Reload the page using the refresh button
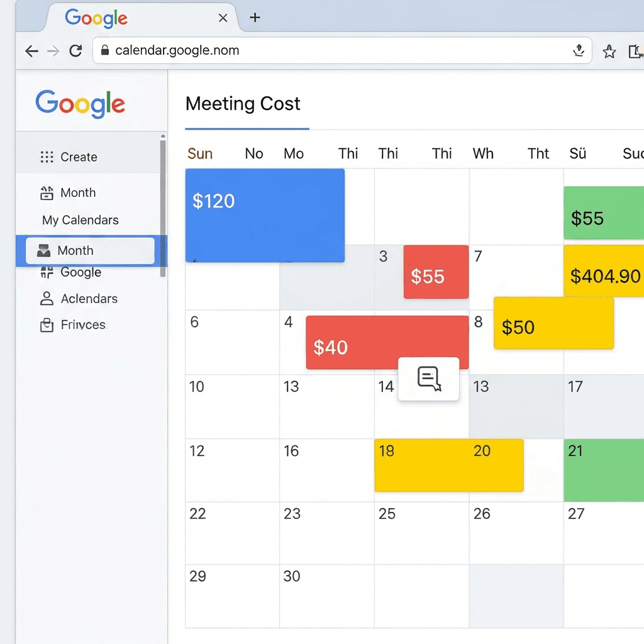644x644 pixels. click(75, 51)
